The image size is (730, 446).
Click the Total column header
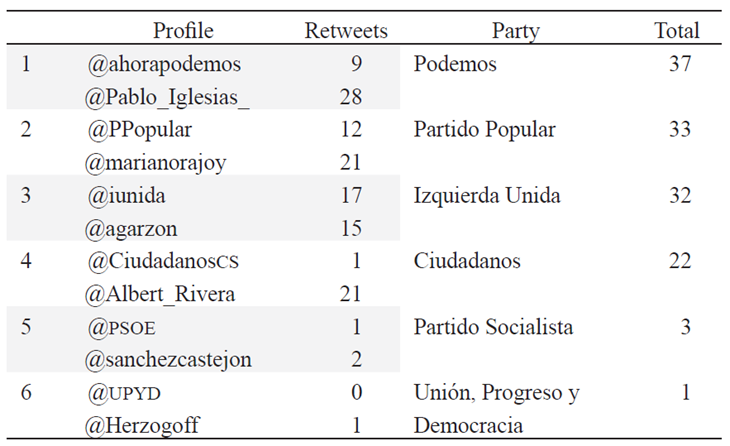[677, 31]
